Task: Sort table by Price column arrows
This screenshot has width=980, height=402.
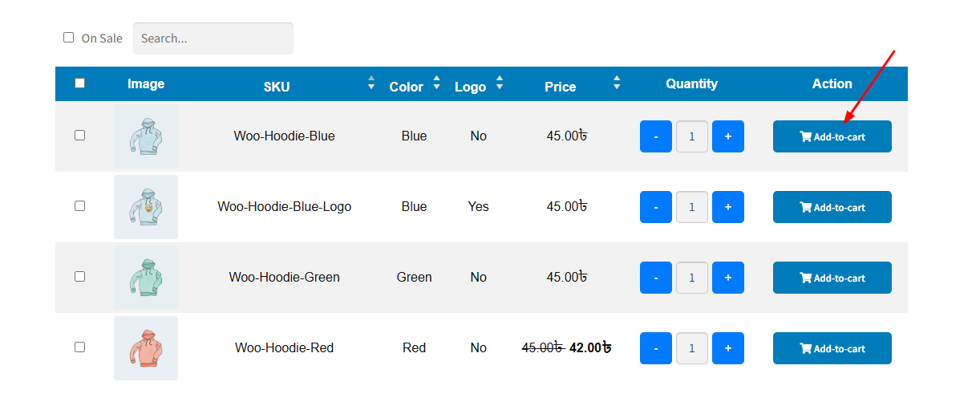Action: point(617,83)
